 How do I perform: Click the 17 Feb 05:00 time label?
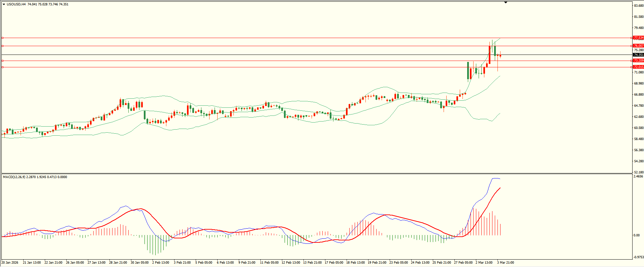334,263
